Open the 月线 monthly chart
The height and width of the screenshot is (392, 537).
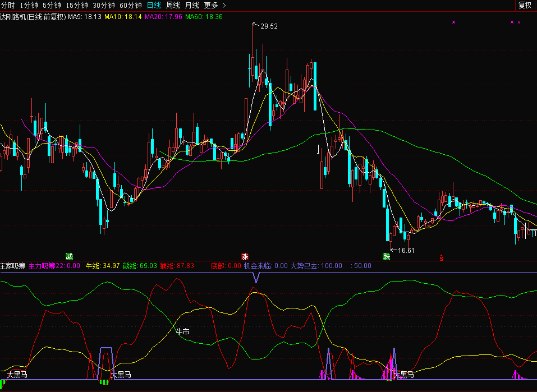pos(192,5)
